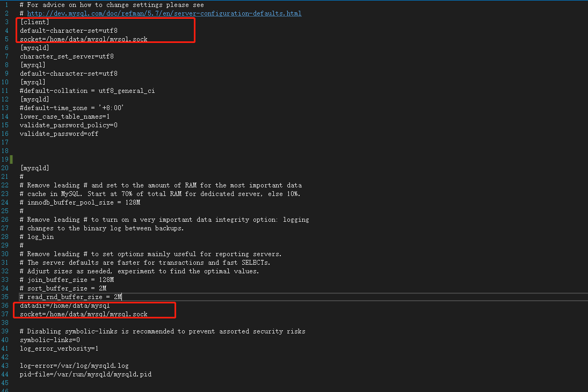Click line number 35 in the gutter

pos(5,297)
